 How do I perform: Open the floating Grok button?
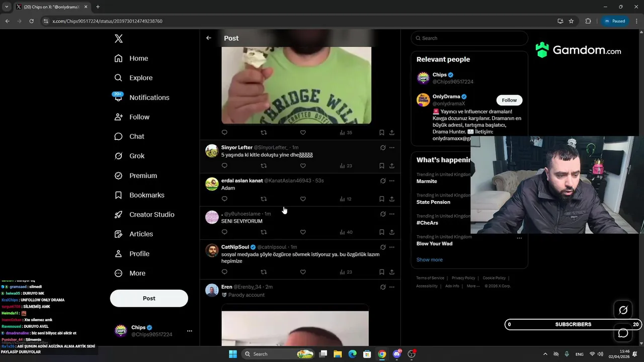click(623, 310)
